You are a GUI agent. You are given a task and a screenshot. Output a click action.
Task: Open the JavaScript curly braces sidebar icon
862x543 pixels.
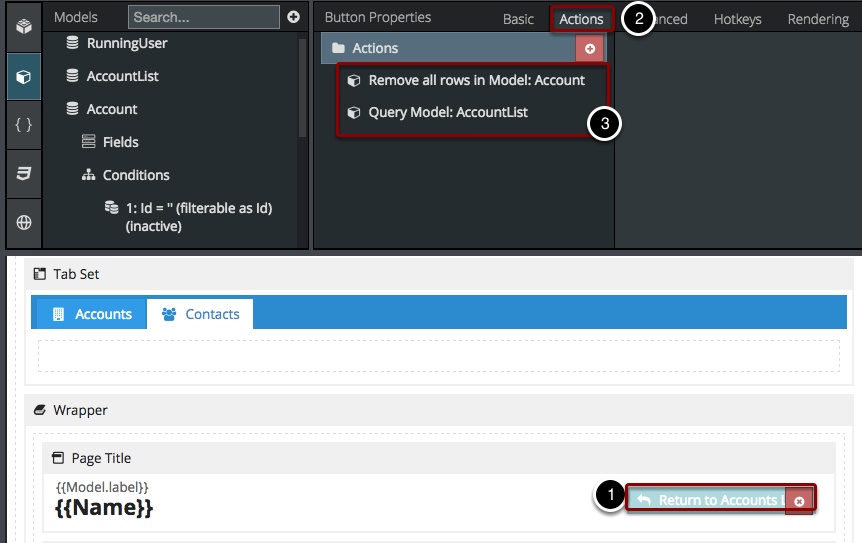(23, 125)
